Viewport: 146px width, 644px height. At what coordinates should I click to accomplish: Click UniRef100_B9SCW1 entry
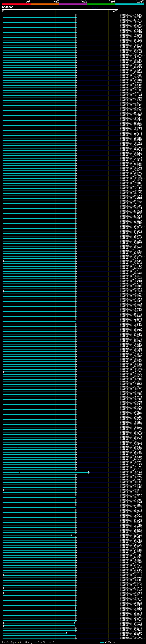point(131,87)
